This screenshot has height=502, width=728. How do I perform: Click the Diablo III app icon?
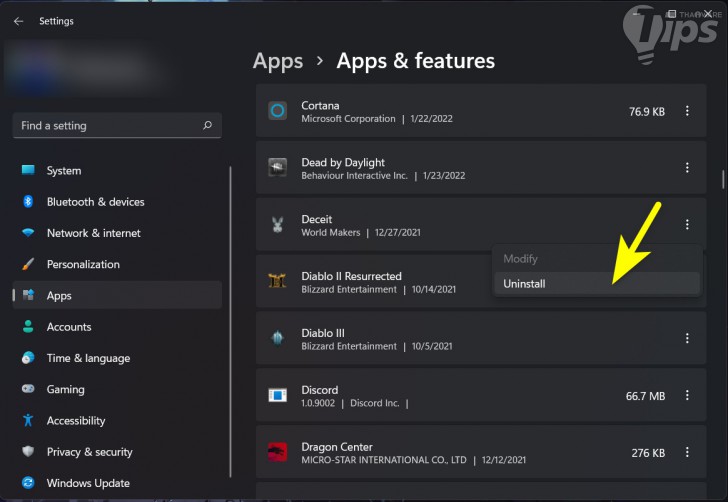(278, 339)
